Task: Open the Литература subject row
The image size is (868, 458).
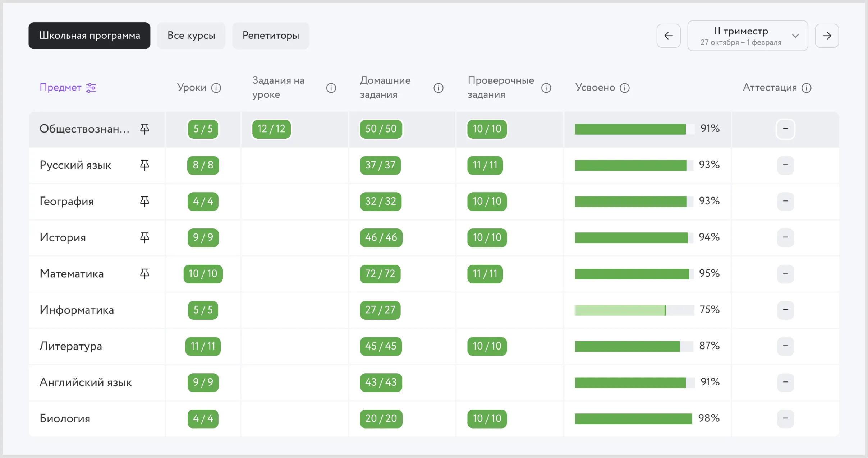Action: coord(71,346)
